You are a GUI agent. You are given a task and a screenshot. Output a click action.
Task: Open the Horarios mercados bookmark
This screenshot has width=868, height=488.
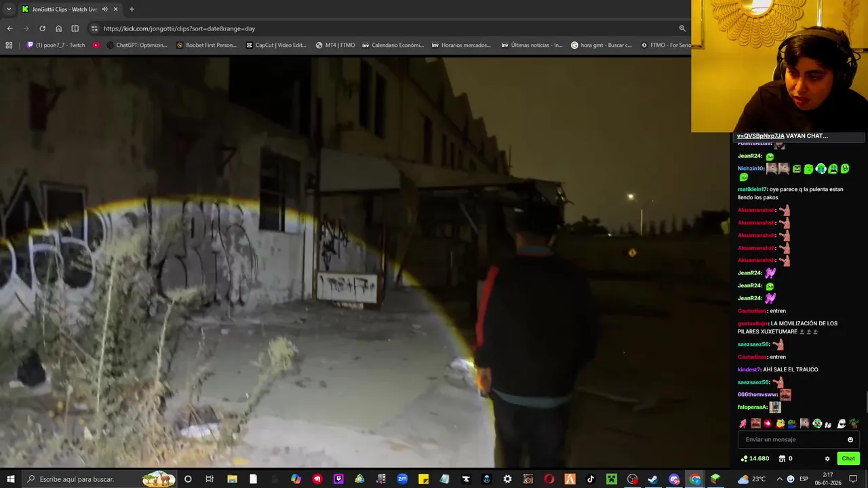click(x=461, y=45)
